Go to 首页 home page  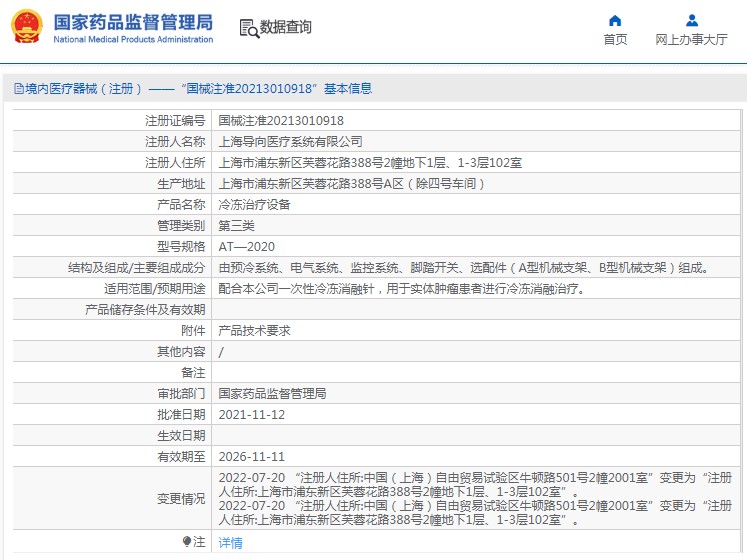point(615,40)
